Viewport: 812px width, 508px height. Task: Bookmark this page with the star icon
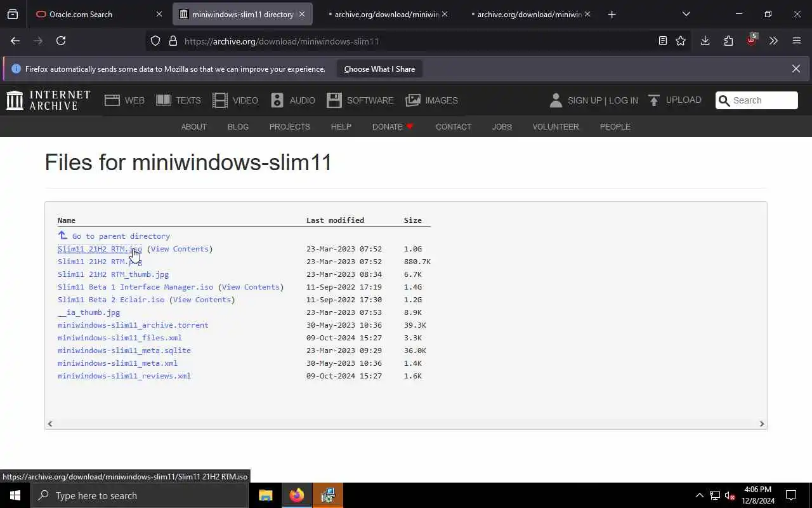click(x=681, y=41)
